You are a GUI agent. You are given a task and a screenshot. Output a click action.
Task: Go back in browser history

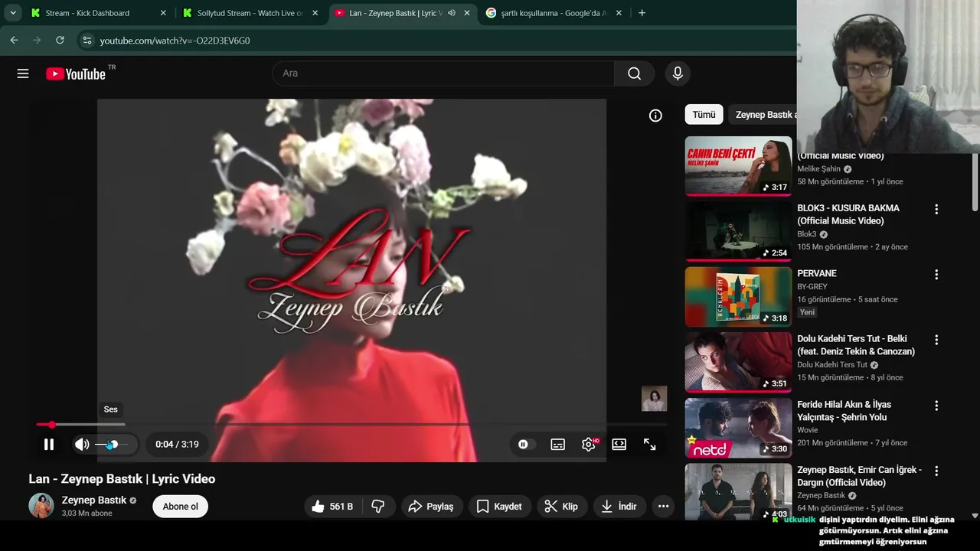pos(14,40)
